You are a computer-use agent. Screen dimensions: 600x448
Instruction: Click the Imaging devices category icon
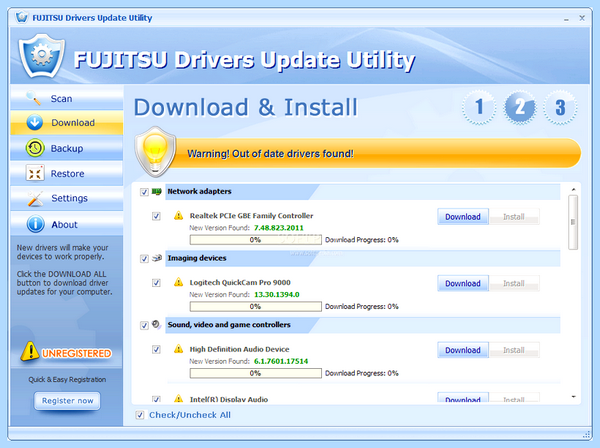(157, 258)
